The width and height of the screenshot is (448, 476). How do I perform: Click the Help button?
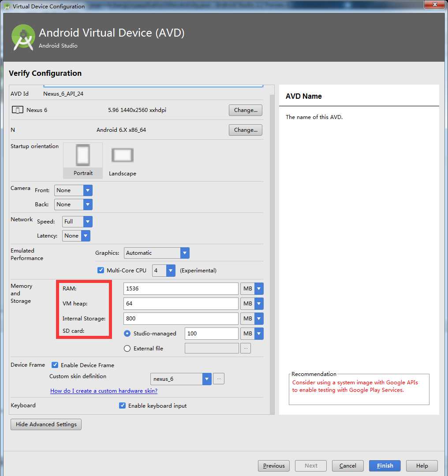coord(422,466)
